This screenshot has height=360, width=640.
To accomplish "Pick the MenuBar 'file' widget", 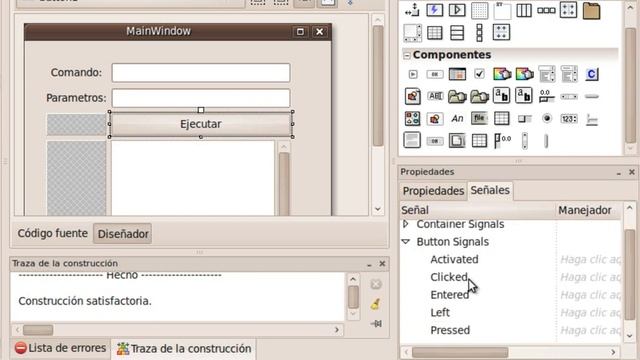I will pyautogui.click(x=479, y=118).
